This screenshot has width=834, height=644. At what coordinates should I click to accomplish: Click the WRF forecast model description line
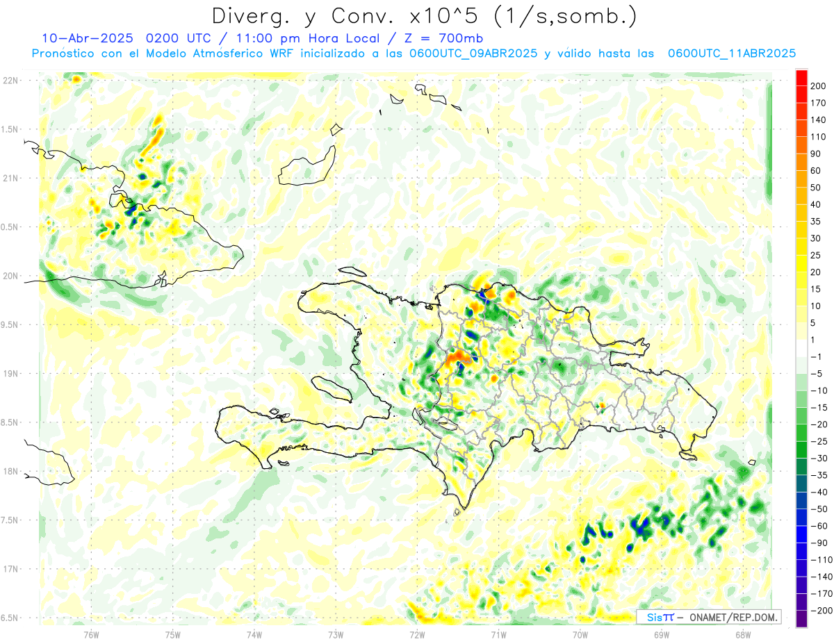414,53
